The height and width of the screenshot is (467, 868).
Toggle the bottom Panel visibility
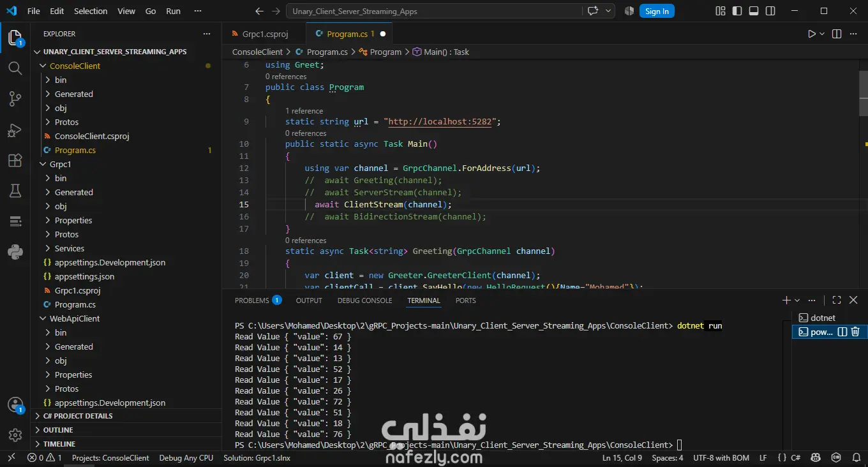[754, 11]
